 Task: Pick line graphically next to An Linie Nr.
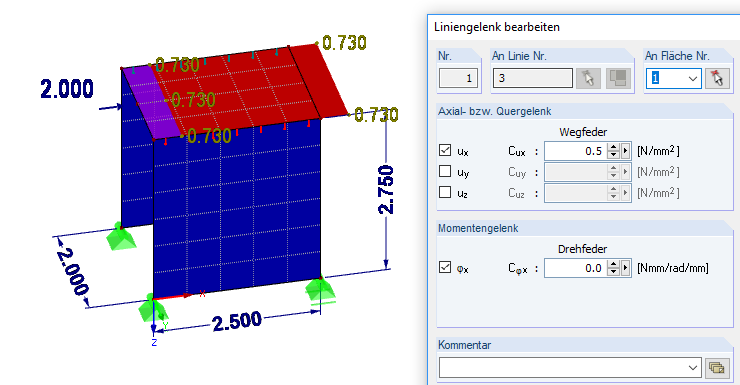[x=588, y=78]
